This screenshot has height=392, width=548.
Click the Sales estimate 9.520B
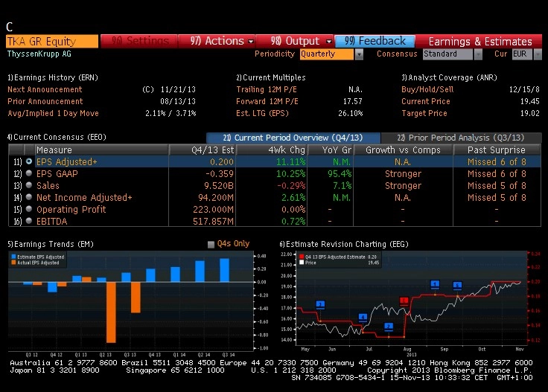pyautogui.click(x=219, y=185)
